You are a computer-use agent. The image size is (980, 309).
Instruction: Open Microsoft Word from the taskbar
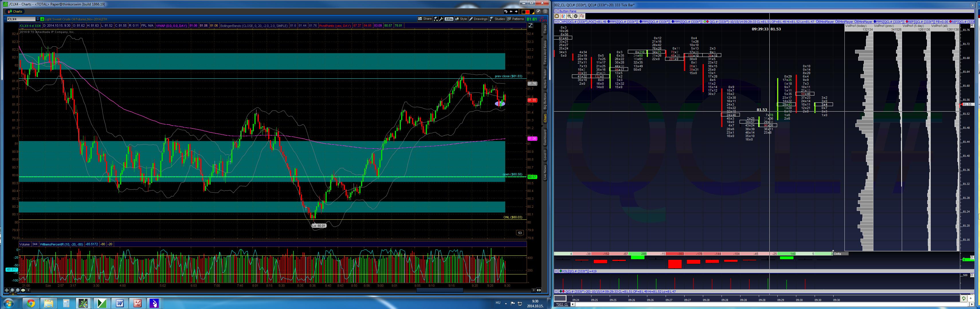point(119,303)
